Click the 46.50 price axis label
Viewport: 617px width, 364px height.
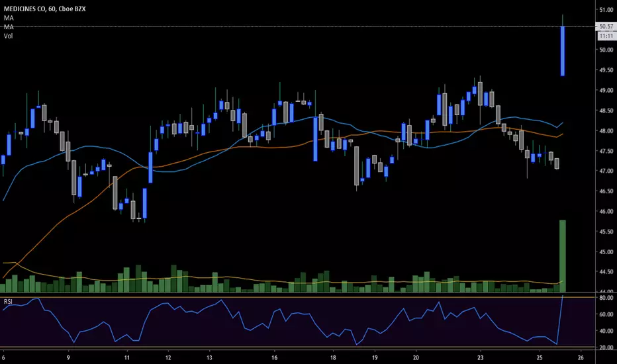(606, 191)
